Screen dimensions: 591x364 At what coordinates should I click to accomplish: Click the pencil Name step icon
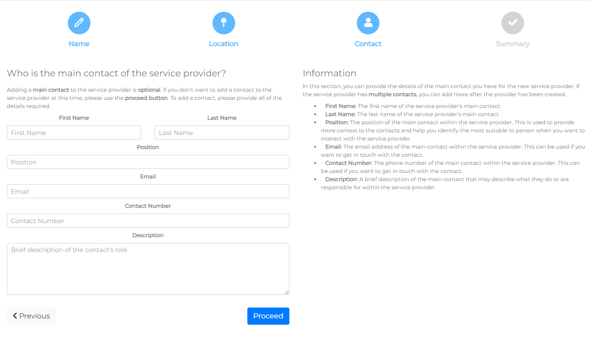(79, 23)
